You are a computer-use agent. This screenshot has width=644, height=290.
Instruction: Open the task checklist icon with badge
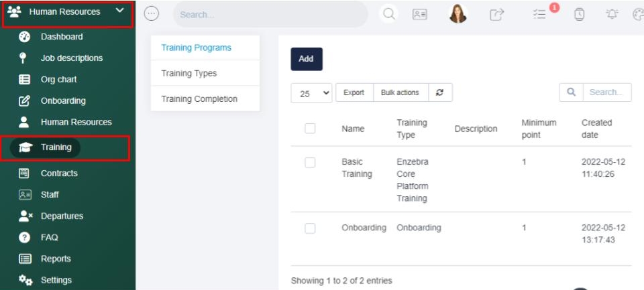point(540,14)
